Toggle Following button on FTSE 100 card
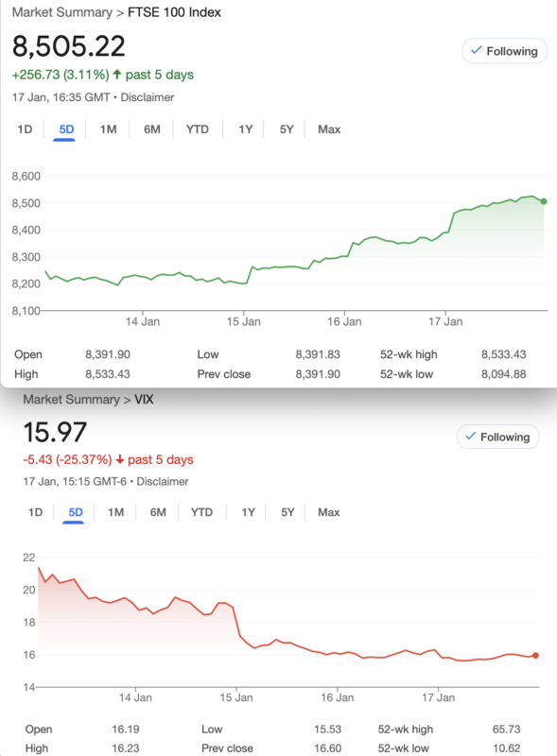557x756 pixels. (x=504, y=51)
